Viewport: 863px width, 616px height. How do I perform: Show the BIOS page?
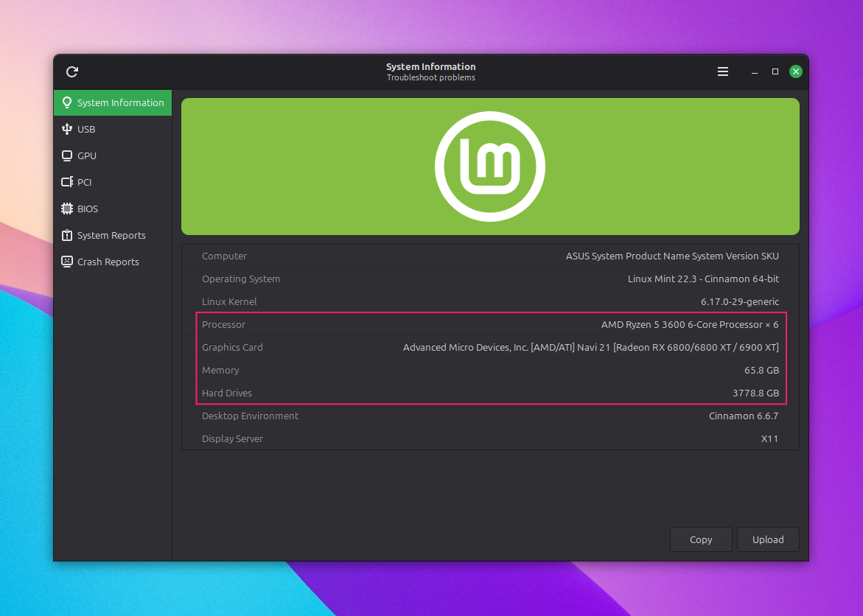113,209
